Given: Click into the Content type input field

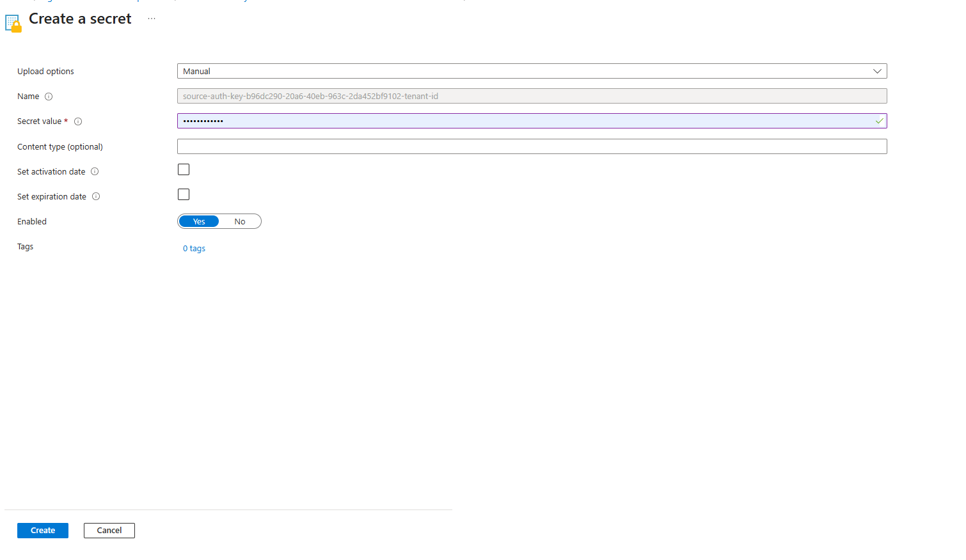Looking at the screenshot, I should click(x=531, y=146).
